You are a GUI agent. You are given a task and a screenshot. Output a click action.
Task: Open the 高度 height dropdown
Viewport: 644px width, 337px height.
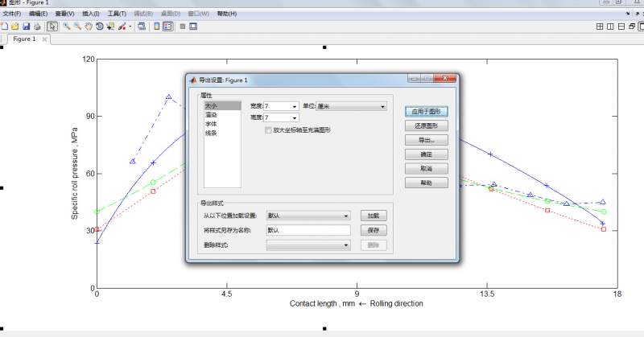click(295, 117)
